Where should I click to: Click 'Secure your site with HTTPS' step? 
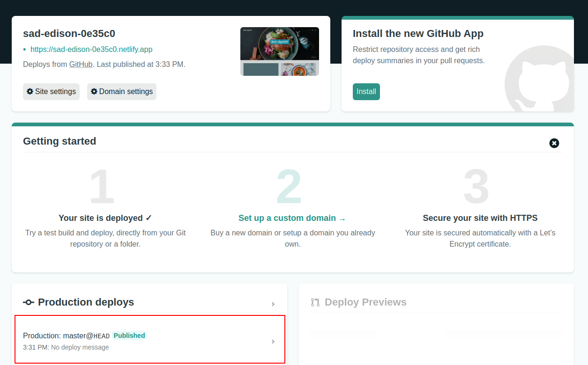[480, 218]
